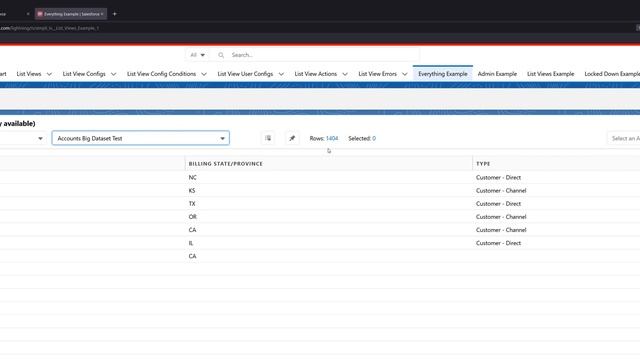Click the search magnifier icon

tap(221, 55)
